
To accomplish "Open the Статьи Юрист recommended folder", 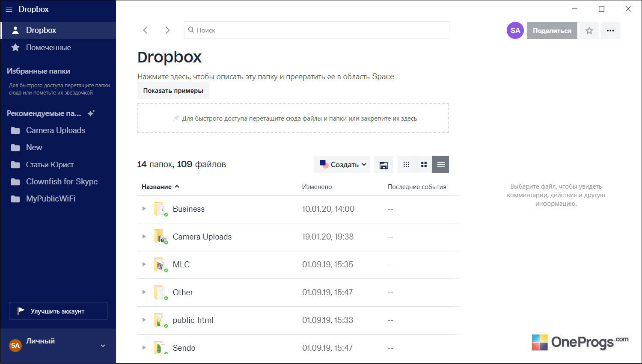I will (58, 165).
